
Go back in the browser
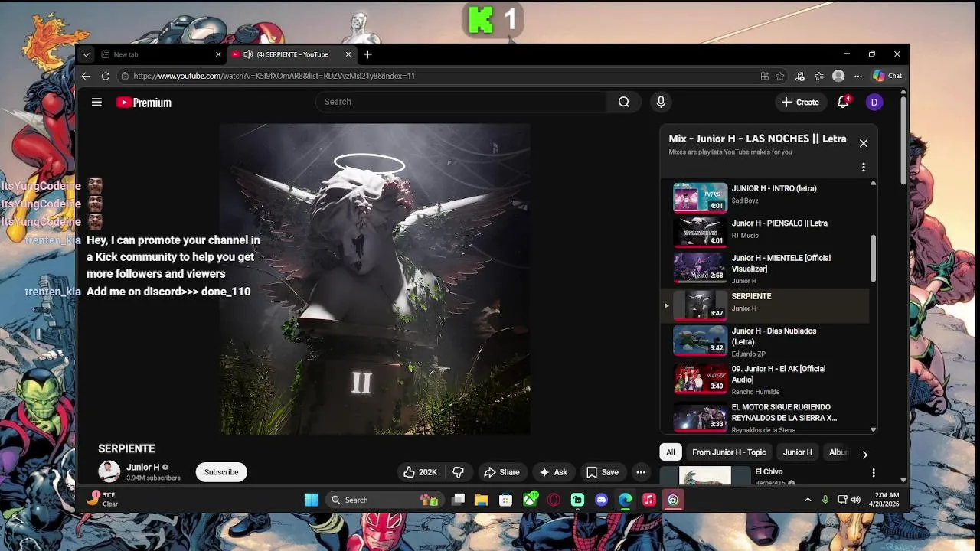(86, 76)
